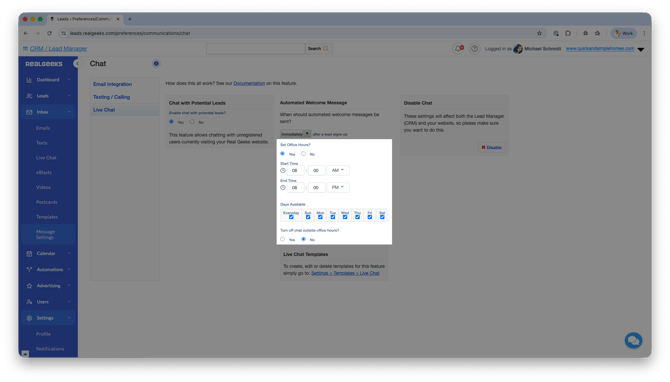Expand the Dashboard sidebar chevron
This screenshot has width=670, height=382.
69,80
